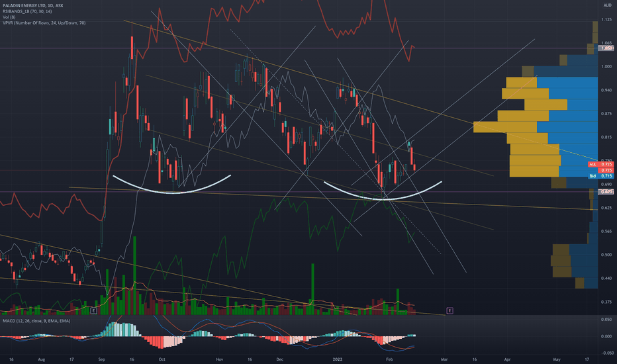Click the longest yellow VPVR volume profile row

(505, 126)
